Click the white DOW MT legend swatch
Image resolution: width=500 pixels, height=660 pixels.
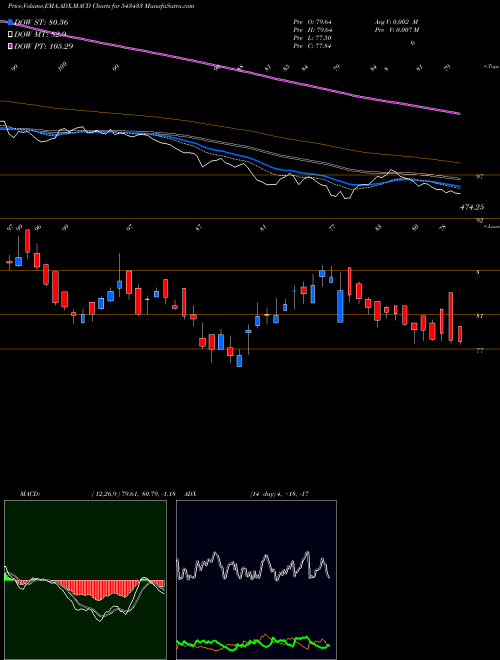point(10,35)
